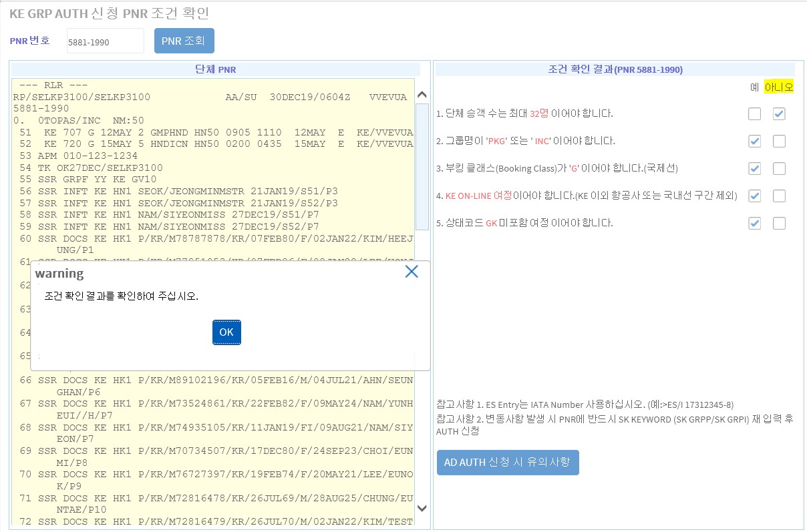Click line 69 SSR DOCS M70734507
The image size is (807, 532).
pos(216,457)
